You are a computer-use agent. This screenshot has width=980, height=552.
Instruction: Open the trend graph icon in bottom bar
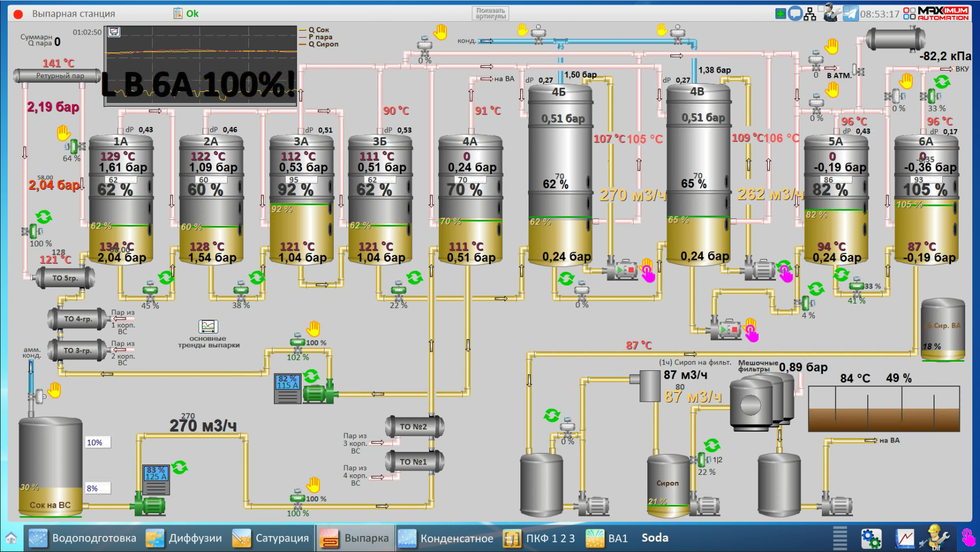[x=904, y=538]
